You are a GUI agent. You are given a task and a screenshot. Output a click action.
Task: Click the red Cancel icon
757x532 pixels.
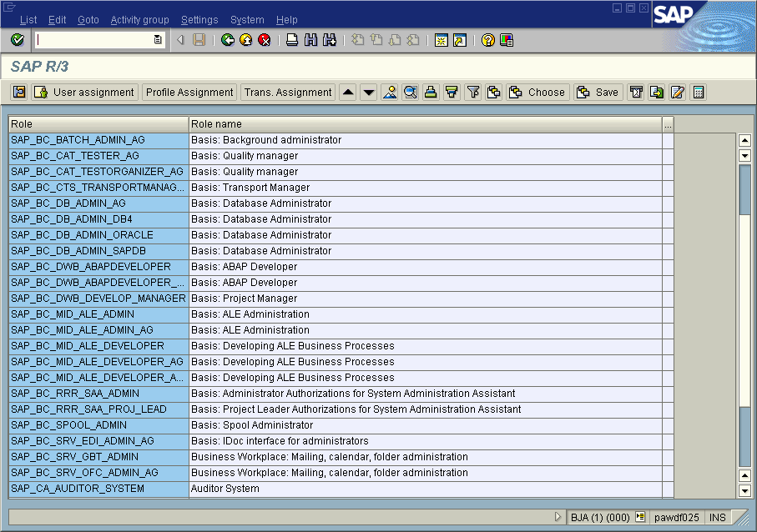265,40
